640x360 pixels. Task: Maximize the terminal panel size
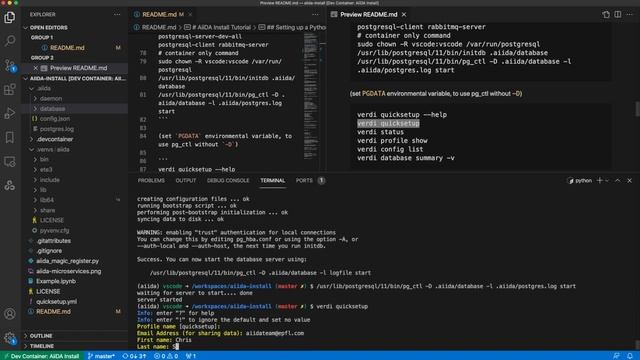(618, 180)
